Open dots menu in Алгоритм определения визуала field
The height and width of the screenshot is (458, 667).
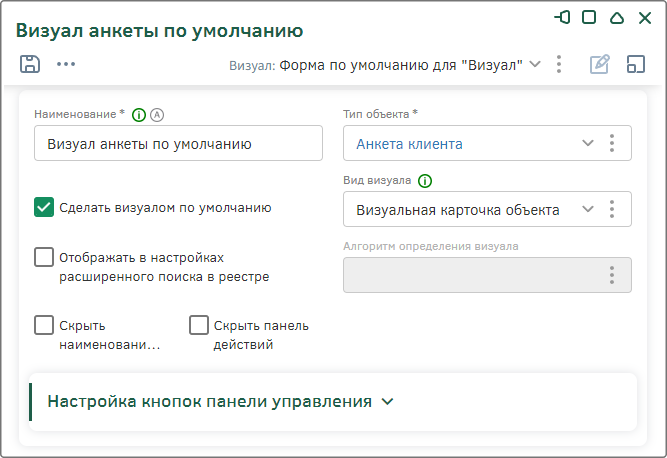point(612,275)
